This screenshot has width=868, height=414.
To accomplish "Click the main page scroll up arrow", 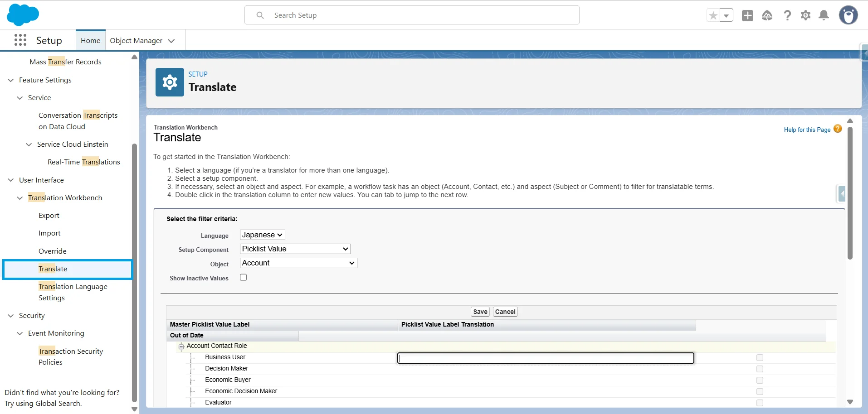I will 850,121.
